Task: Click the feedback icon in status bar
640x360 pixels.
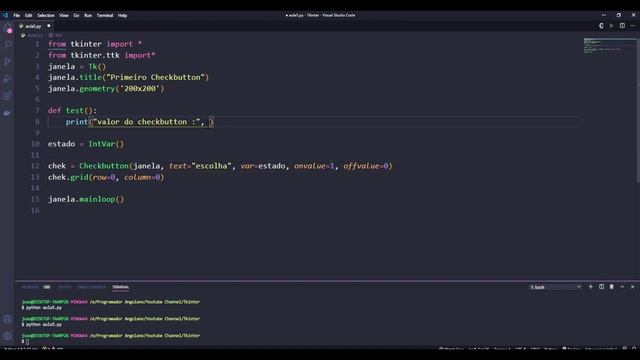Action: coord(624,349)
